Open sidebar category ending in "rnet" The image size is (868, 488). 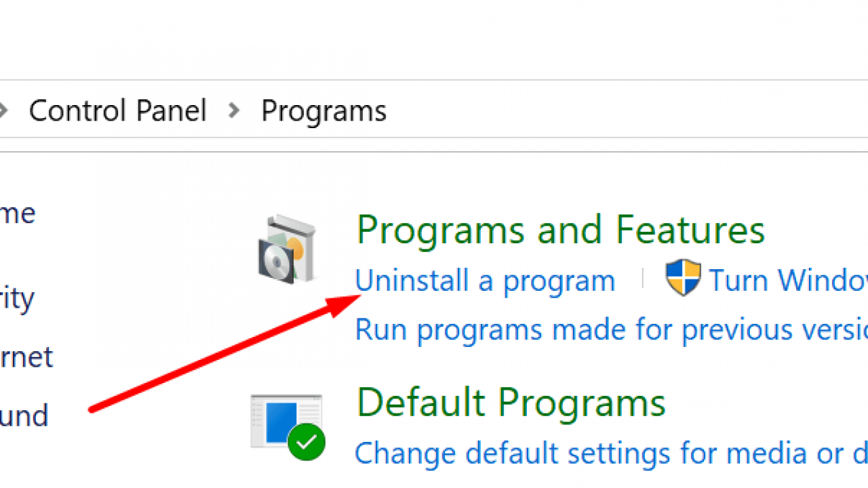tap(26, 357)
